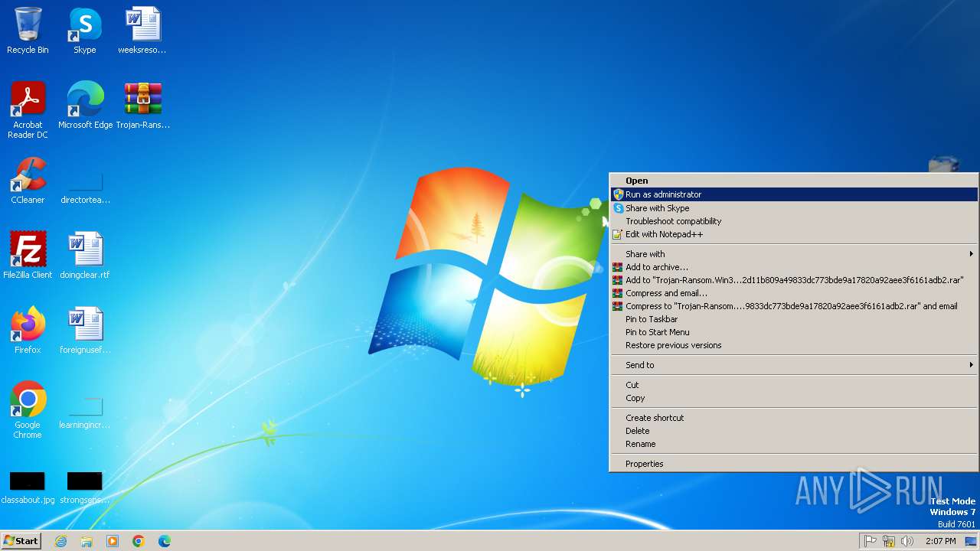
Task: Click the Start button
Action: [21, 541]
